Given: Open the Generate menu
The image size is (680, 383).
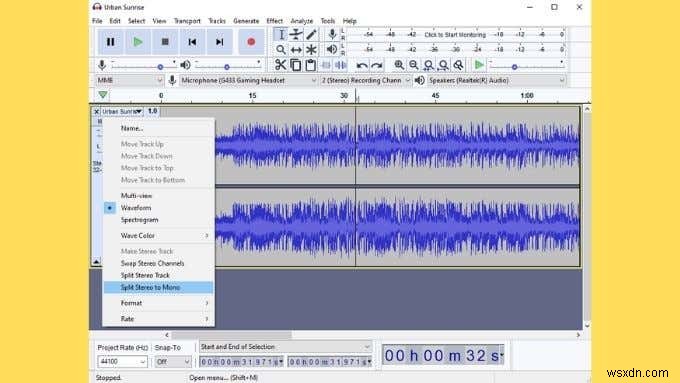Looking at the screenshot, I should pyautogui.click(x=246, y=21).
